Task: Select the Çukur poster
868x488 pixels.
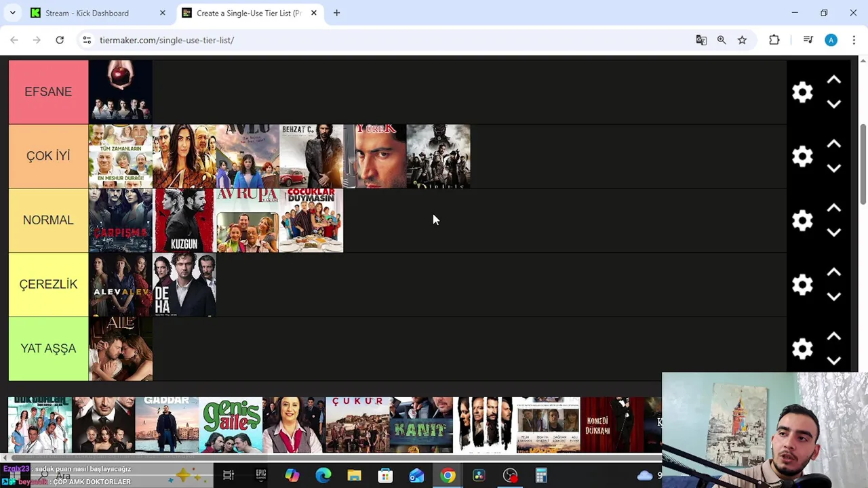Action: pyautogui.click(x=357, y=425)
